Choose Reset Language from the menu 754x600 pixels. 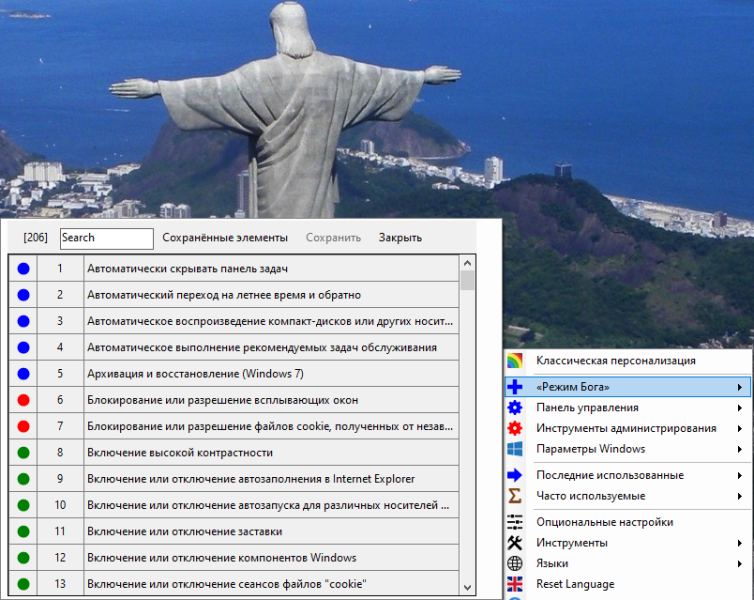(x=628, y=584)
